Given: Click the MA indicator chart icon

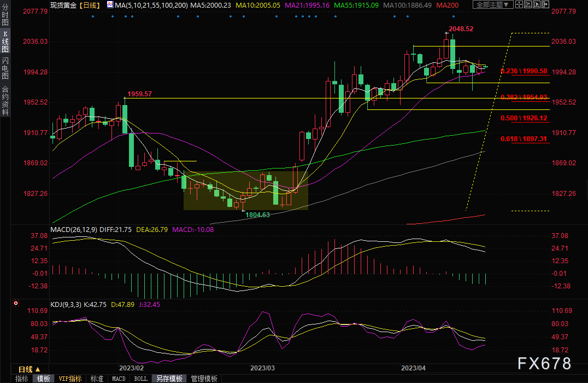Looking at the screenshot, I should click(110, 5).
